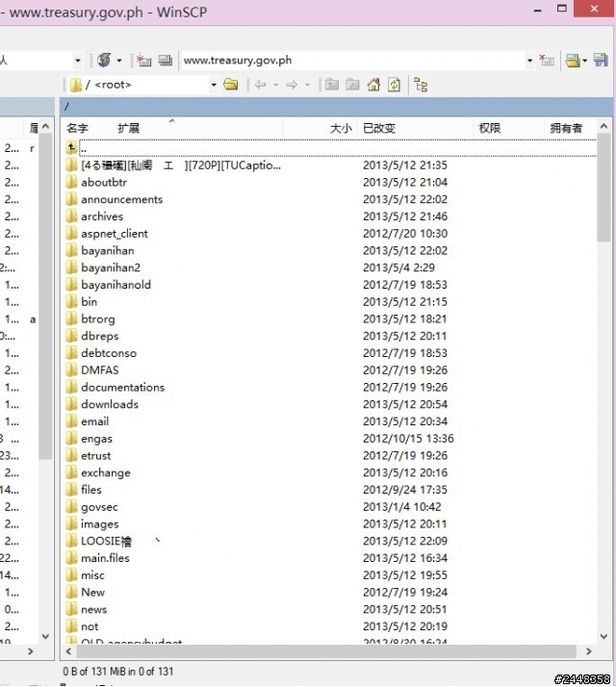Open the saved sessions icon

pyautogui.click(x=572, y=60)
